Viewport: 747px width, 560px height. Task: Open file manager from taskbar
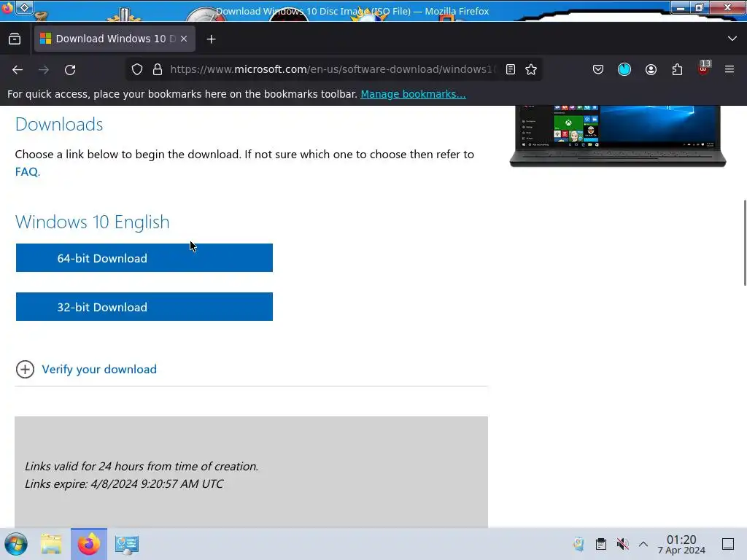point(51,544)
